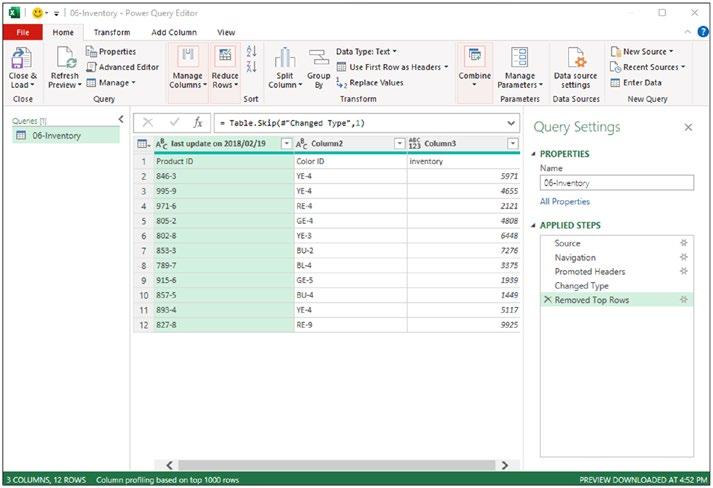The height and width of the screenshot is (488, 713).
Task: Close the Query Settings pane
Action: click(688, 127)
